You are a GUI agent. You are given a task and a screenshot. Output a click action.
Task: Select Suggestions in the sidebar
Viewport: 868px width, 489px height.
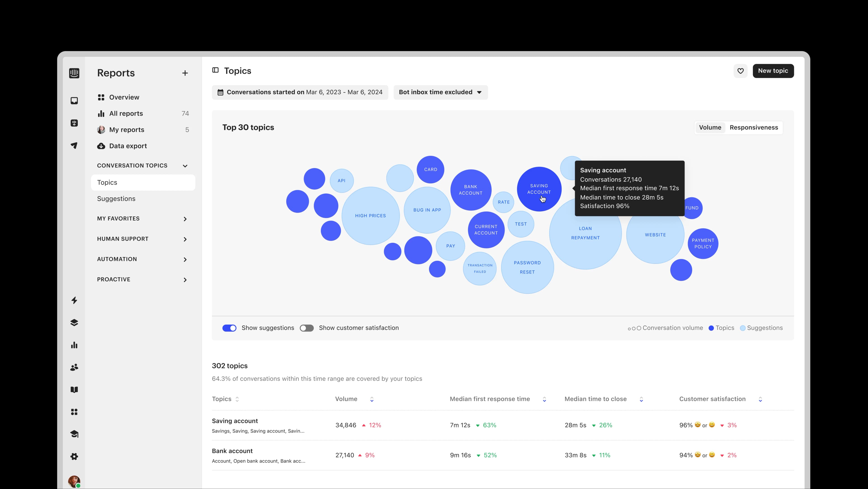tap(116, 199)
